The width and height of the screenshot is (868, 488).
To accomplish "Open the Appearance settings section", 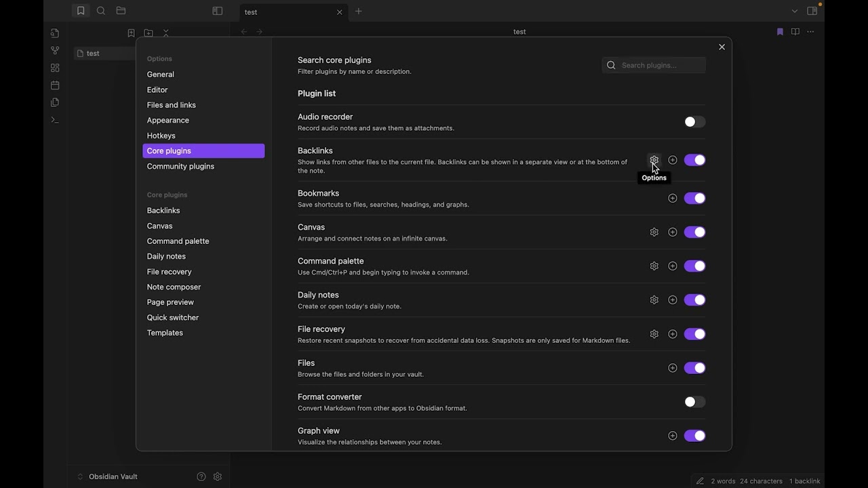I will click(168, 120).
